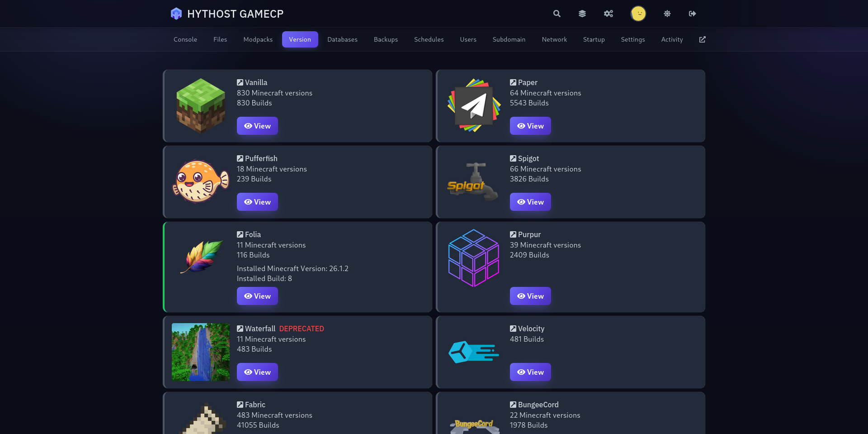868x434 pixels.
Task: Open the Startup tab
Action: tap(594, 39)
